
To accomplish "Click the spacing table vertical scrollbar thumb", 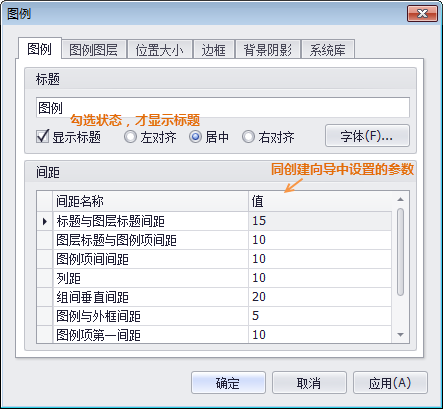I will point(400,252).
